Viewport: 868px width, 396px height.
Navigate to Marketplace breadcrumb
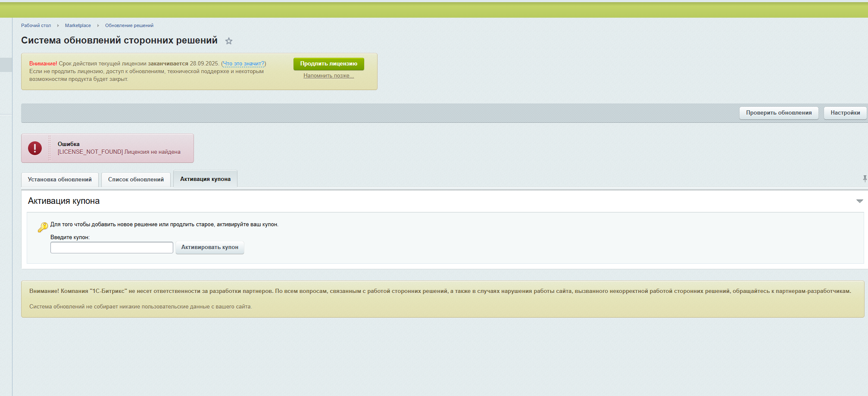[x=78, y=25]
